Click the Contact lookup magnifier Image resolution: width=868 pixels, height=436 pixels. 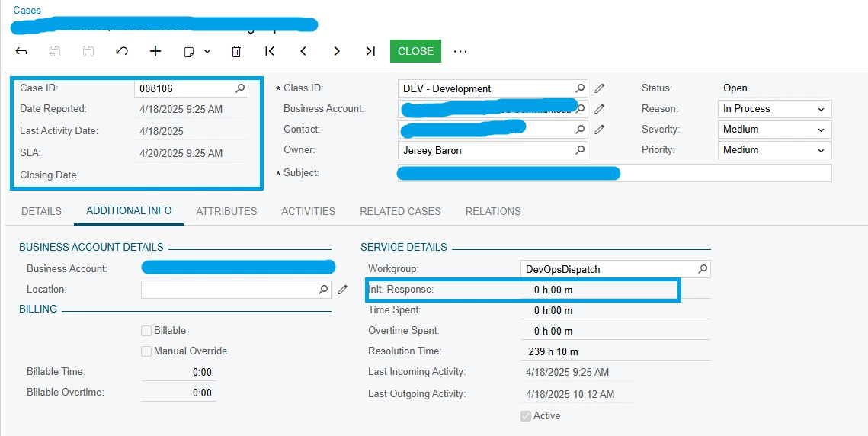pyautogui.click(x=580, y=129)
